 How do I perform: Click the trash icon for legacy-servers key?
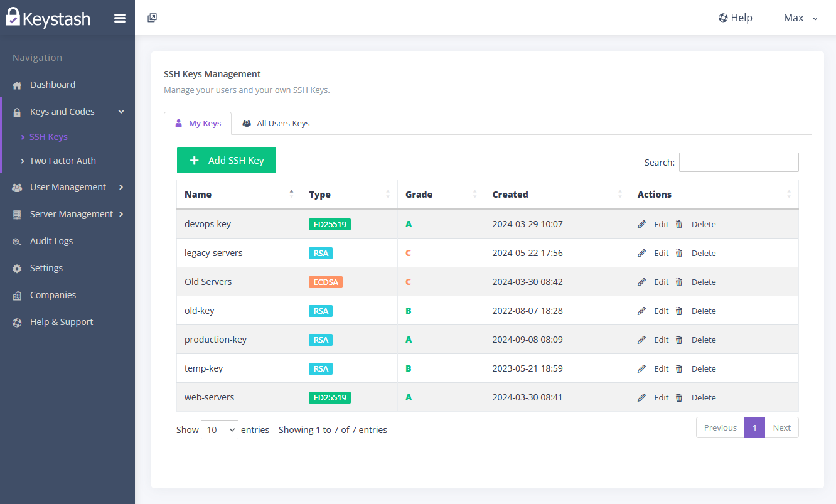click(x=679, y=253)
